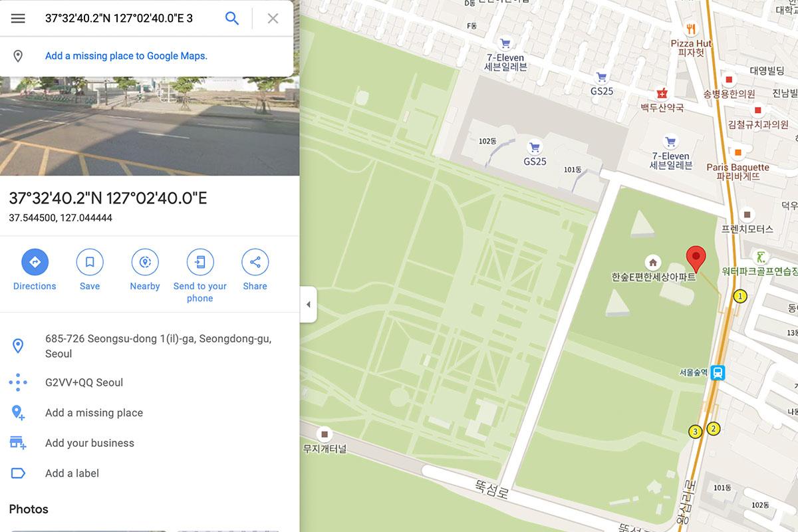Click the Add a missing place to Google Maps link
Image resolution: width=798 pixels, height=532 pixels.
point(126,56)
